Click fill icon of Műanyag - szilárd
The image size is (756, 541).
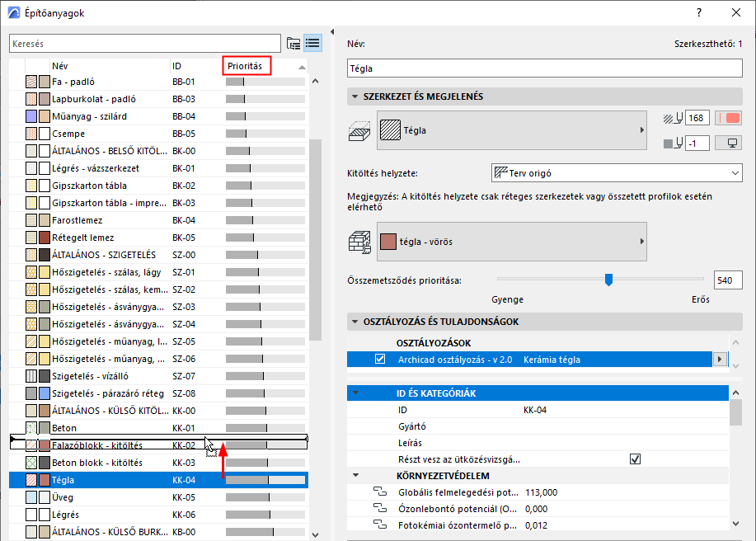31,116
